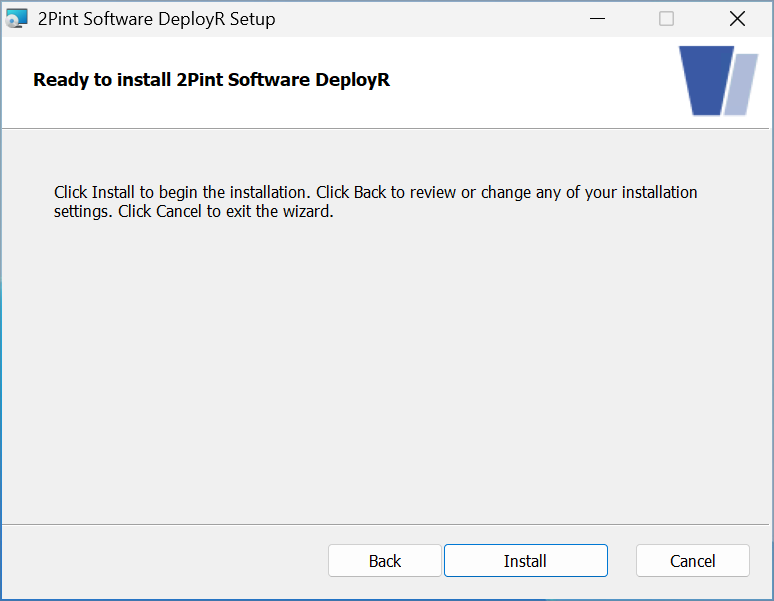Click the footer area left of Back button

(x=160, y=561)
